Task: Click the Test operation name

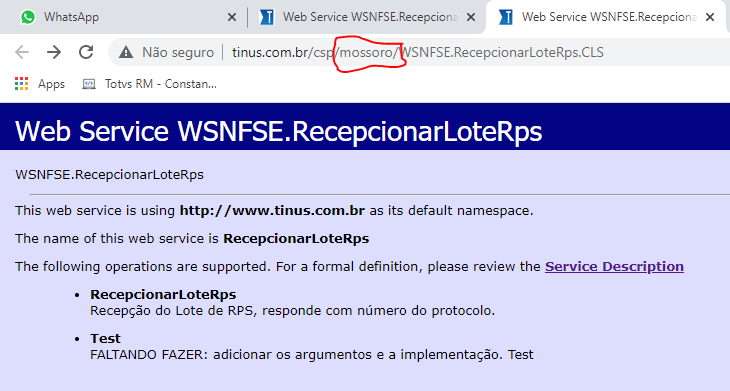Action: tap(105, 338)
